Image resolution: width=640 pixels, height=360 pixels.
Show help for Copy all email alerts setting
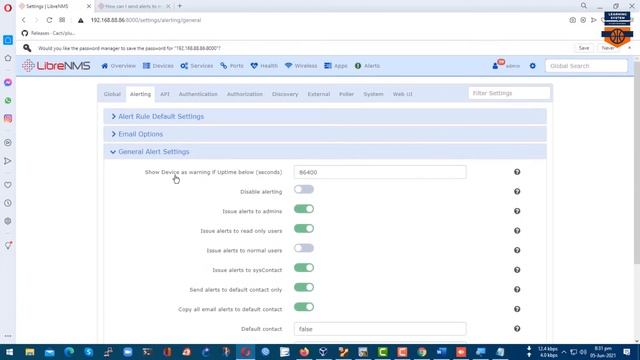coord(517,309)
